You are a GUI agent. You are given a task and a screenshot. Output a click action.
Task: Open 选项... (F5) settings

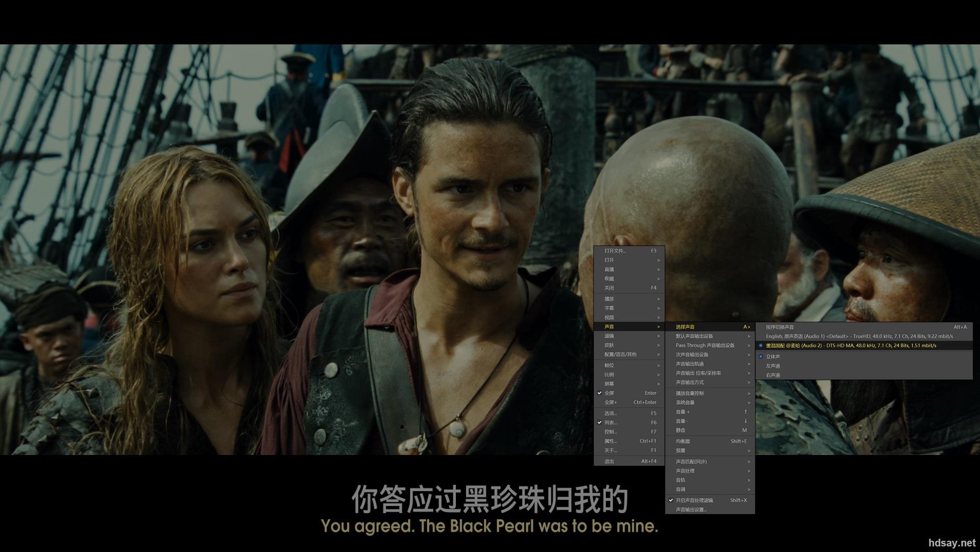(x=629, y=413)
